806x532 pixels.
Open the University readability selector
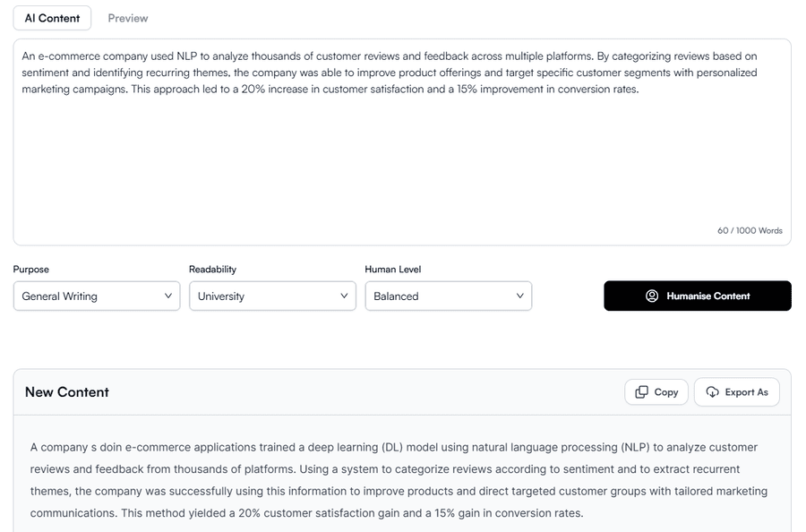pos(272,296)
